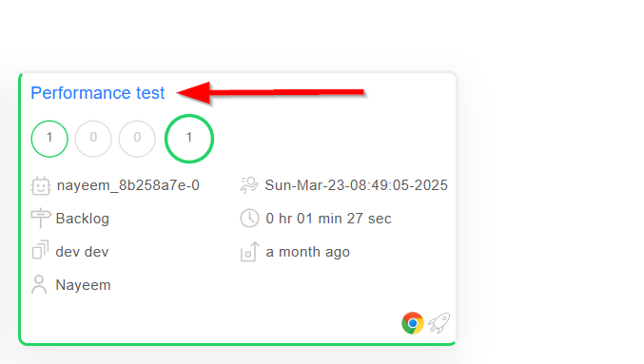The width and height of the screenshot is (644, 364).
Task: Click the signpost icon next to Backlog
Action: pyautogui.click(x=40, y=218)
